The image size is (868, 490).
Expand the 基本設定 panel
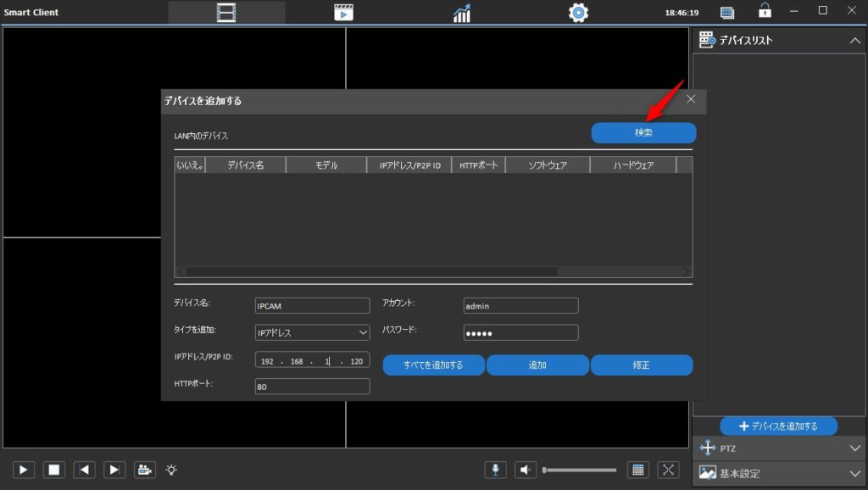778,473
